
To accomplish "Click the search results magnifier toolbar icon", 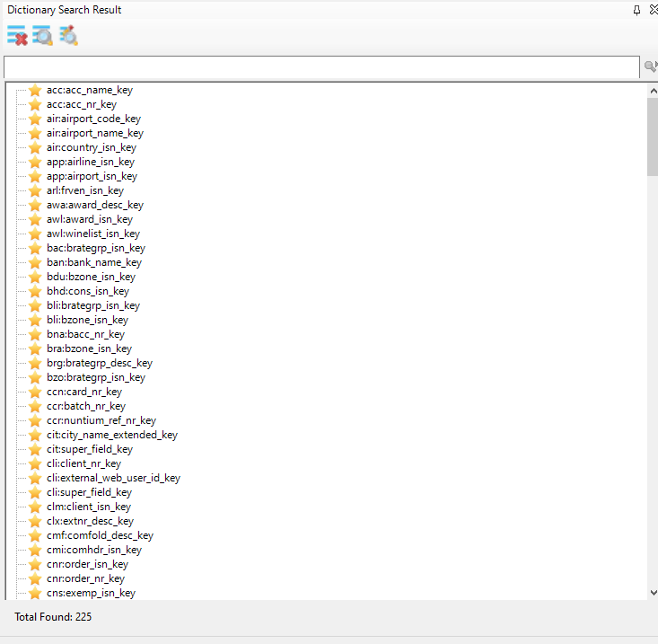I will click(42, 36).
